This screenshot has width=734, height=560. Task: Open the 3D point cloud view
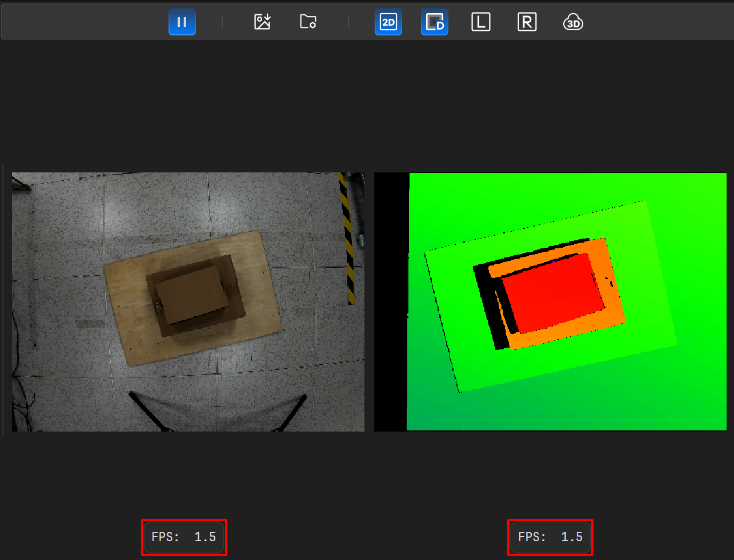click(x=573, y=22)
